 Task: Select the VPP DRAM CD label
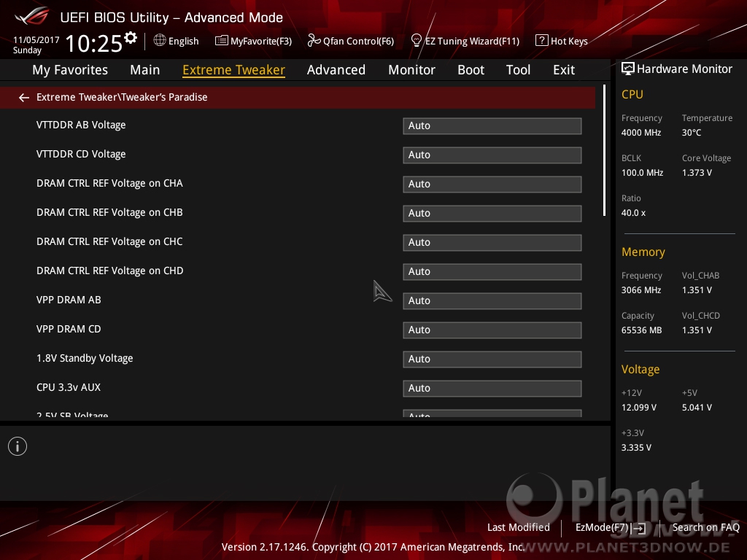[69, 329]
